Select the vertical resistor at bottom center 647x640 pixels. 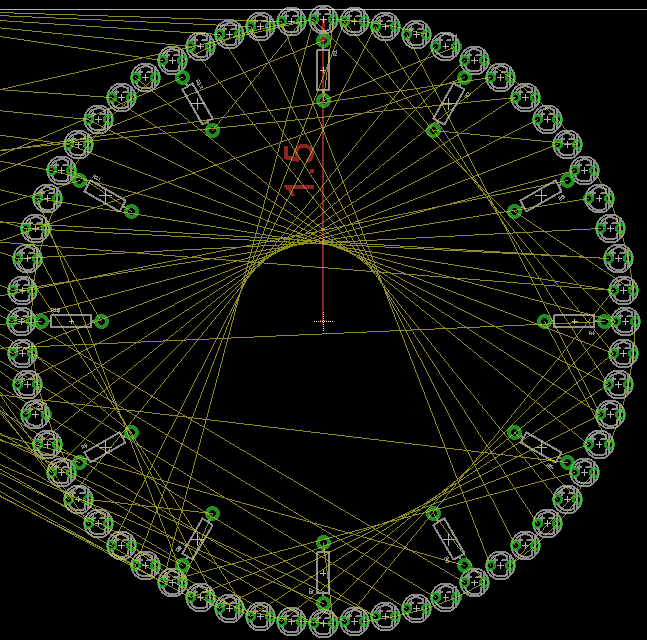pyautogui.click(x=322, y=572)
